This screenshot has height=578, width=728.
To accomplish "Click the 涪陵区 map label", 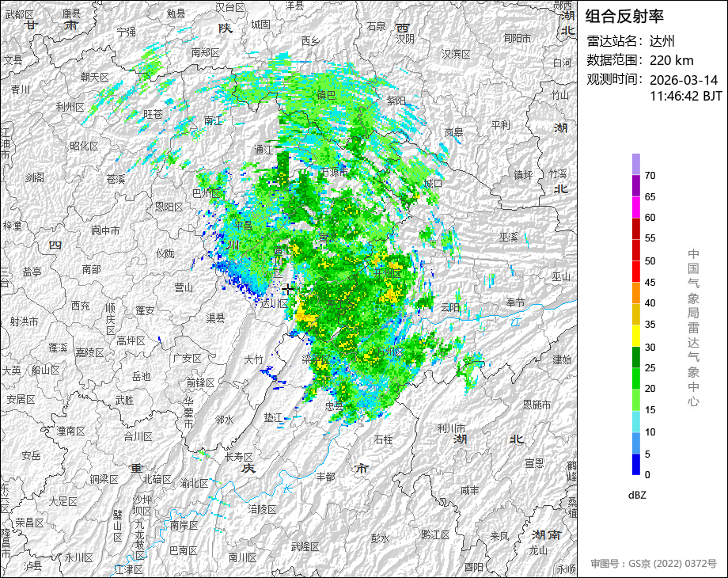I will pos(263,509).
